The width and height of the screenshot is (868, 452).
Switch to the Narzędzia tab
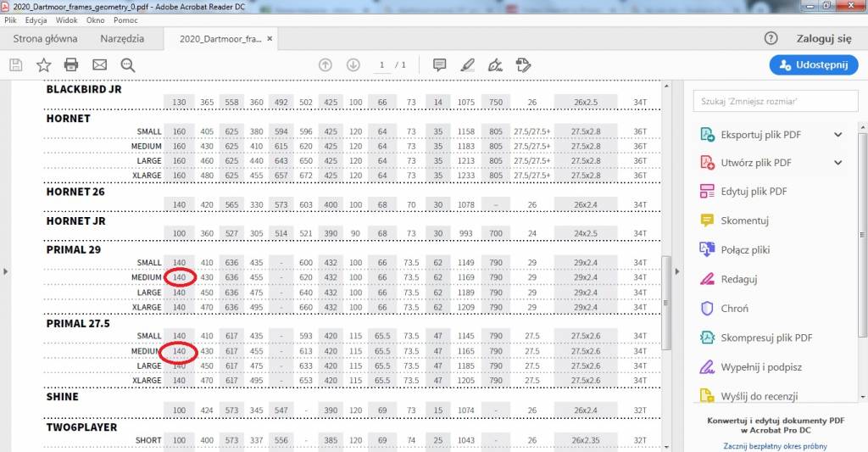click(122, 39)
